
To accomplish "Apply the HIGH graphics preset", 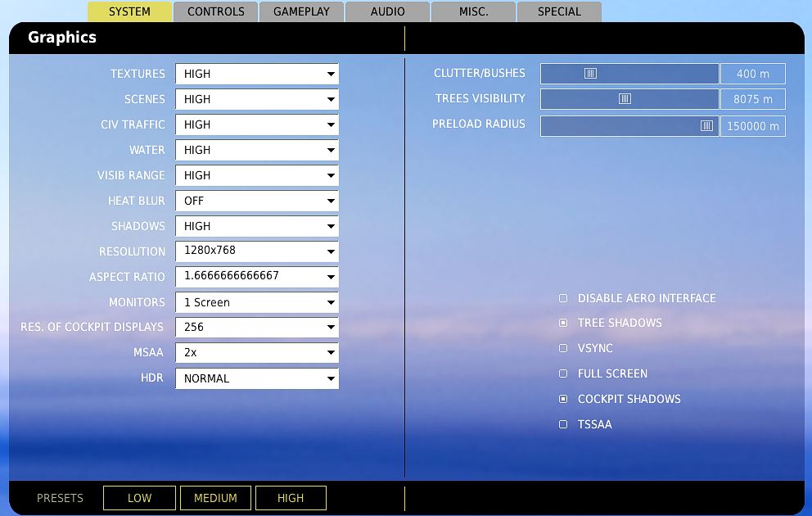I will point(291,498).
